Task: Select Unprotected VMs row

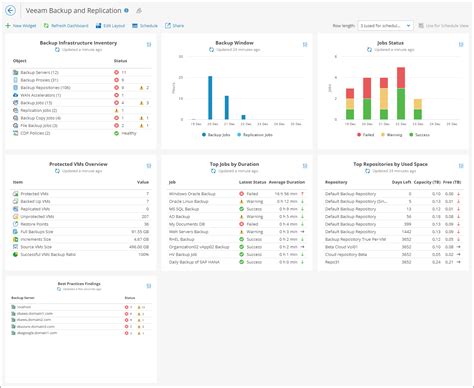Action: pos(81,217)
